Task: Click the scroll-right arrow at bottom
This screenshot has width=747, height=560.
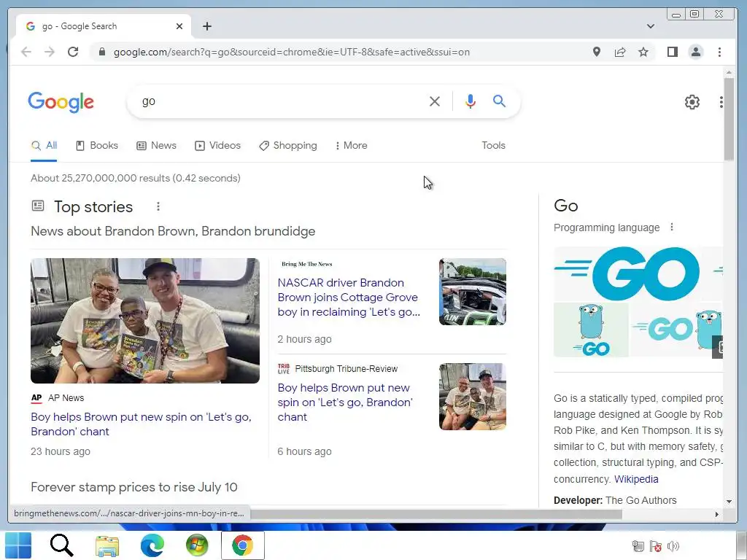Action: [x=716, y=514]
